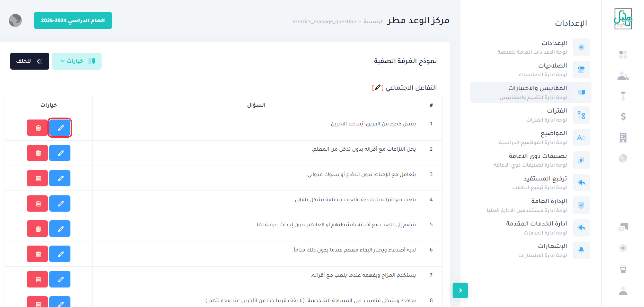Click the للخلف back button
Image resolution: width=644 pixels, height=307 pixels.
click(x=30, y=61)
